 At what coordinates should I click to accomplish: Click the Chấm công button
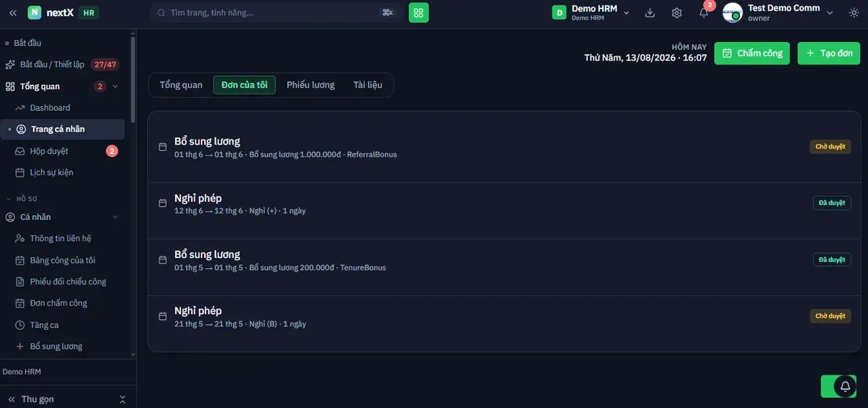pyautogui.click(x=752, y=53)
